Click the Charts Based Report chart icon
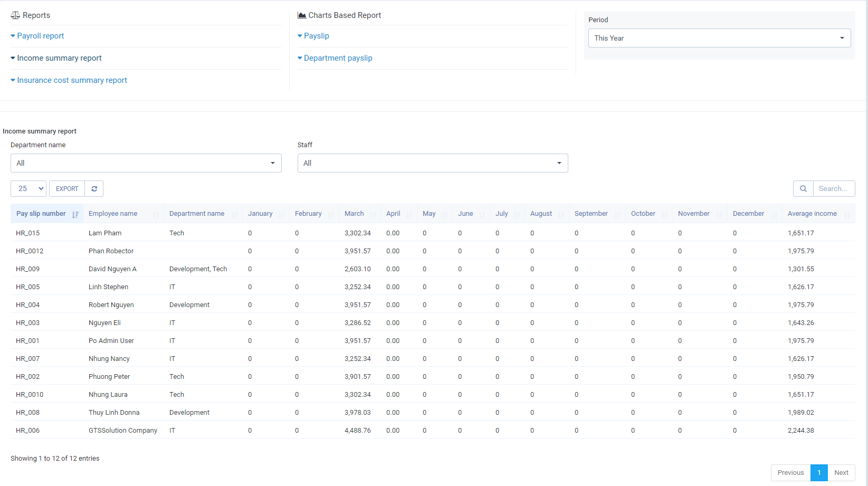 tap(302, 15)
